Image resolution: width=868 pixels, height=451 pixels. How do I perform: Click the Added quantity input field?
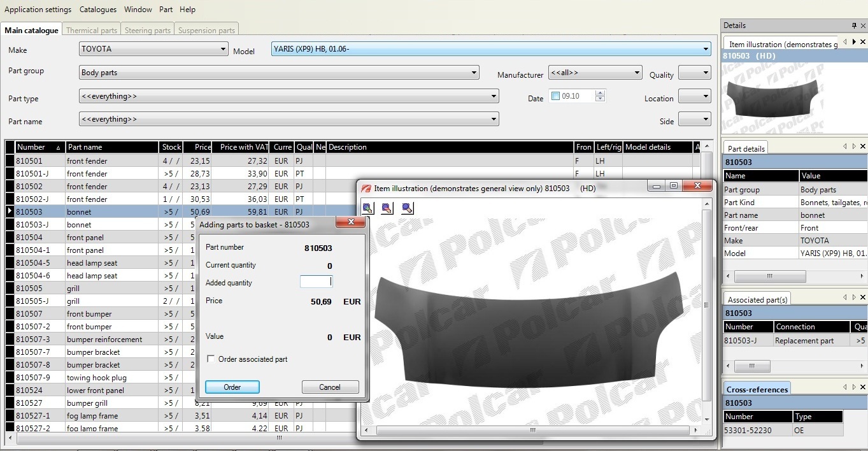317,282
